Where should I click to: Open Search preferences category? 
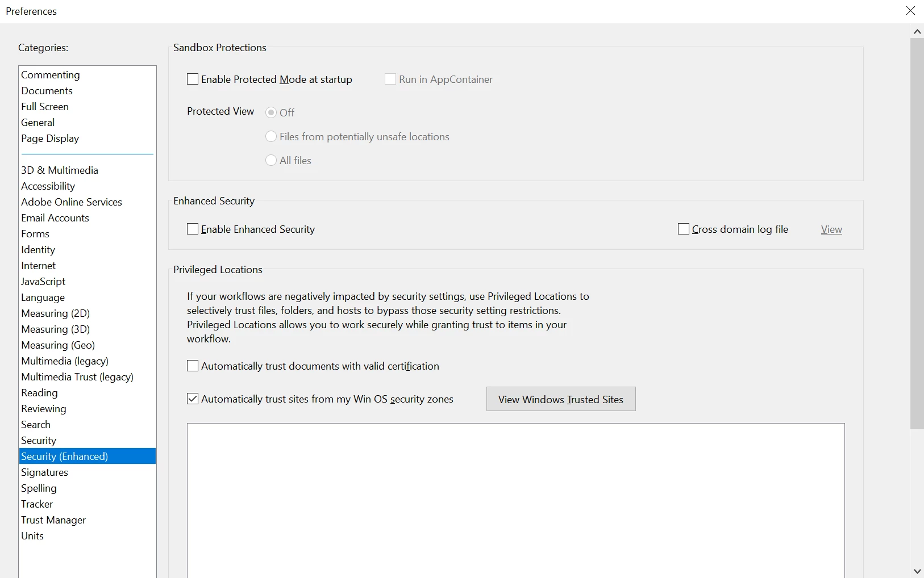[x=88, y=425]
